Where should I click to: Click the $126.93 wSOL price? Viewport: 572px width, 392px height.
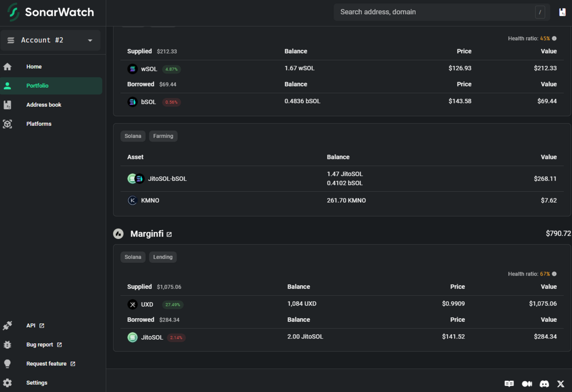(x=460, y=68)
